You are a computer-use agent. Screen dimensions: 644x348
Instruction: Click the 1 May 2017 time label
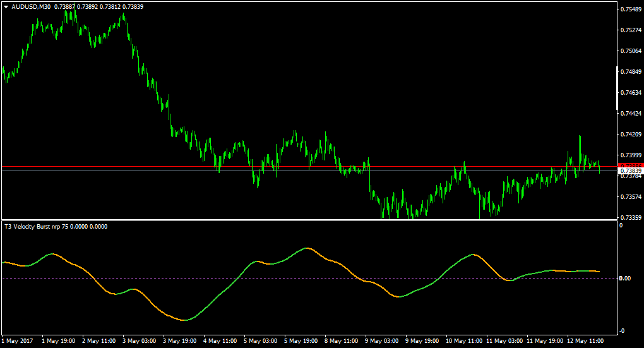(x=17, y=340)
